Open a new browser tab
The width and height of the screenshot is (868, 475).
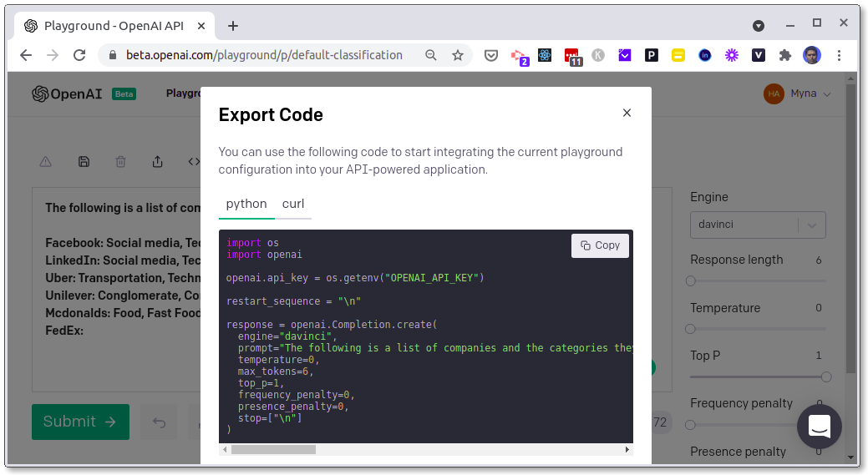pos(233,26)
